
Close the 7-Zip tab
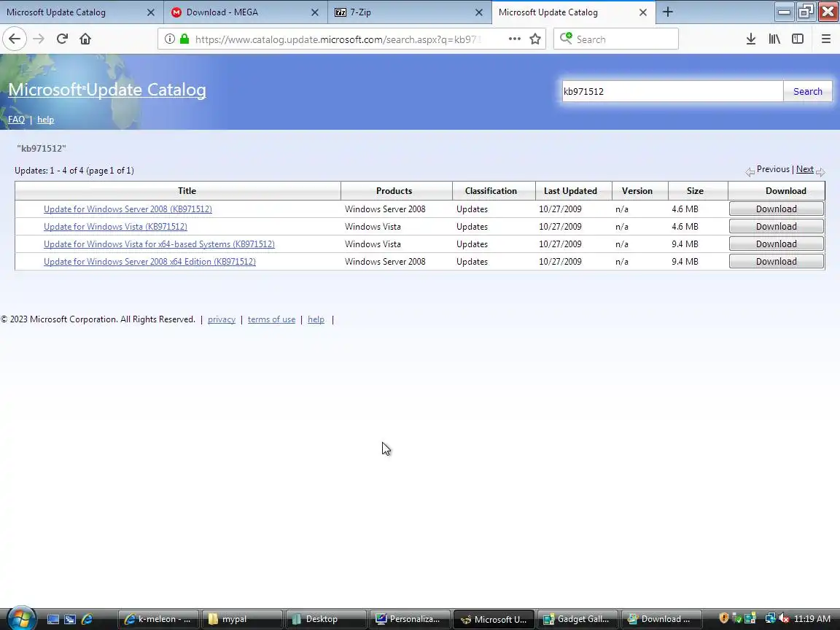(479, 12)
